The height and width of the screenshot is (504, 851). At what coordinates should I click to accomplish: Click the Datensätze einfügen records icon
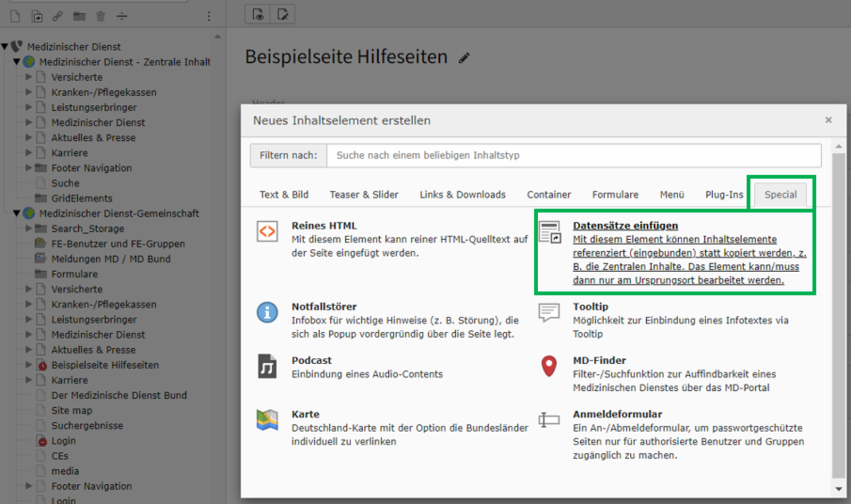(x=549, y=232)
